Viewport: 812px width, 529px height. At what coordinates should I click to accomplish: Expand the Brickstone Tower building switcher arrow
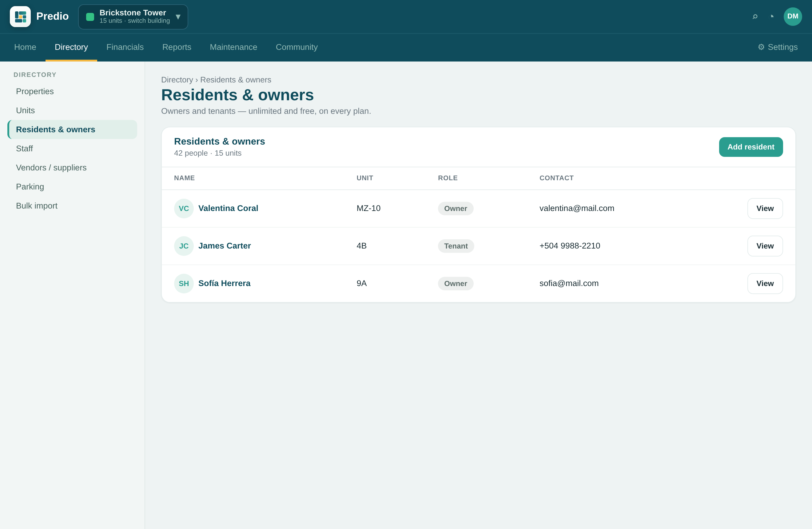[x=178, y=17]
